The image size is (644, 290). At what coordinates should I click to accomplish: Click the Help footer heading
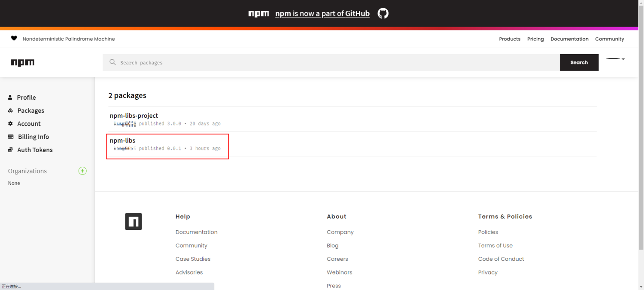[183, 217]
